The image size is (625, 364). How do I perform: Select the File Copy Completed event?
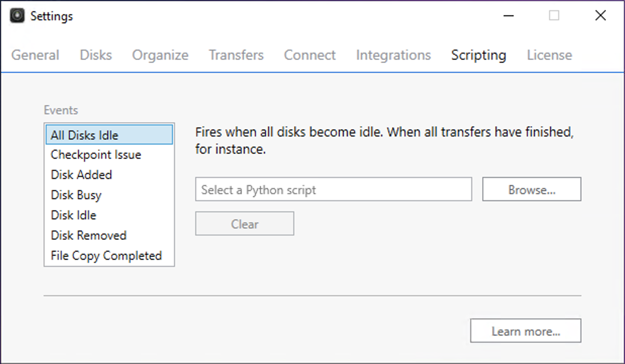106,256
